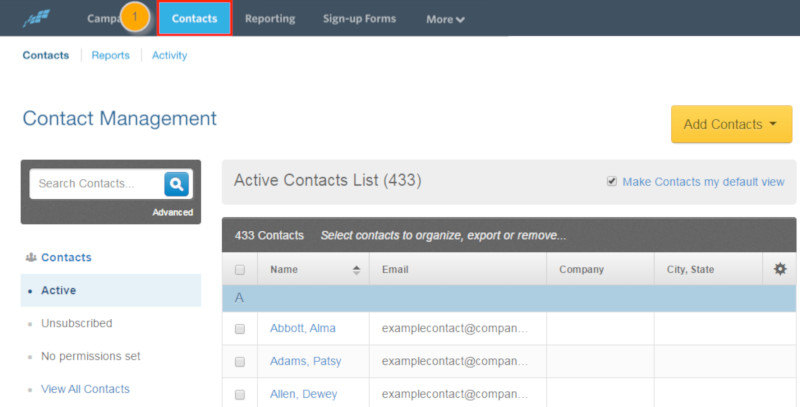Viewport: 800px width, 407px height.
Task: Open the Allen, Dewey contact
Action: pos(304,394)
